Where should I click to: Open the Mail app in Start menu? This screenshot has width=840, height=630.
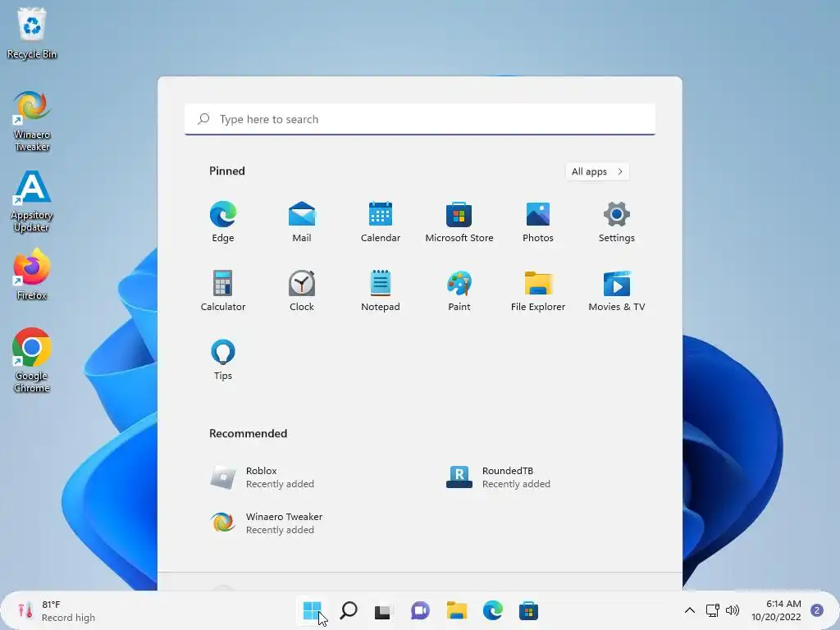tap(302, 221)
